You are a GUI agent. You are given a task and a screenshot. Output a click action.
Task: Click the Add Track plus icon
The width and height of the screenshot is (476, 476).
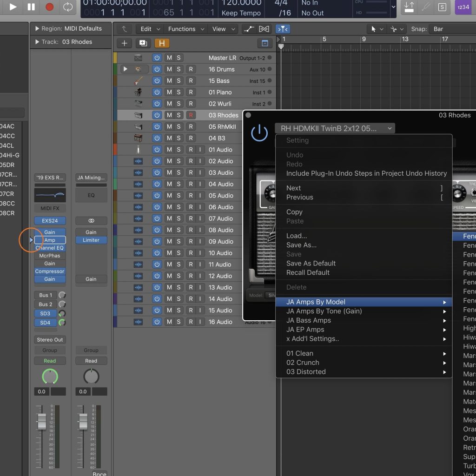(x=124, y=43)
